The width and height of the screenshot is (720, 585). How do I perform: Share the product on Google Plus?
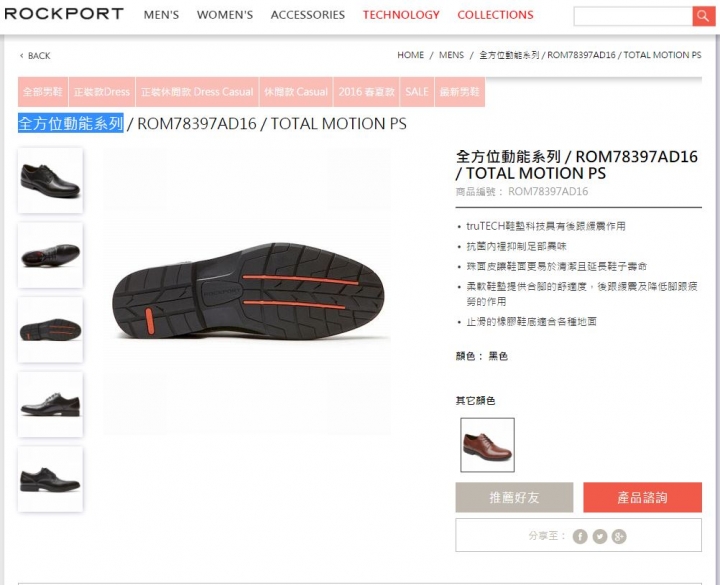click(619, 536)
